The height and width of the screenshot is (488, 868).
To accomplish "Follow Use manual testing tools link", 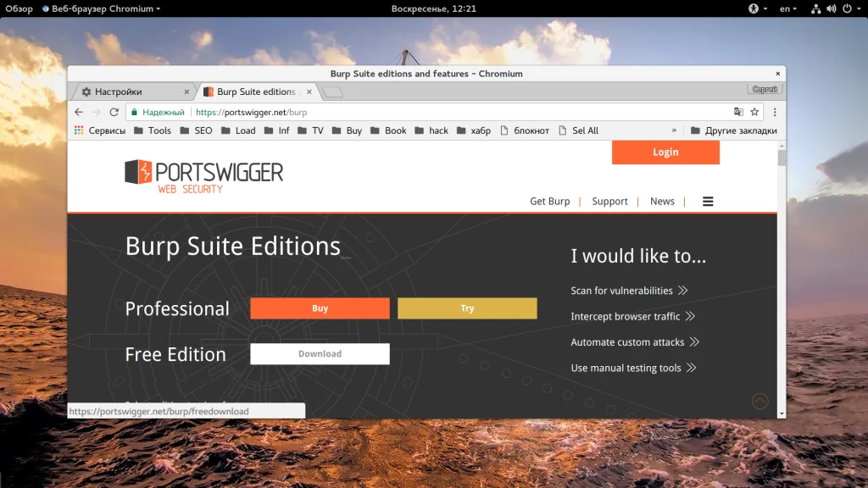I will tap(633, 368).
